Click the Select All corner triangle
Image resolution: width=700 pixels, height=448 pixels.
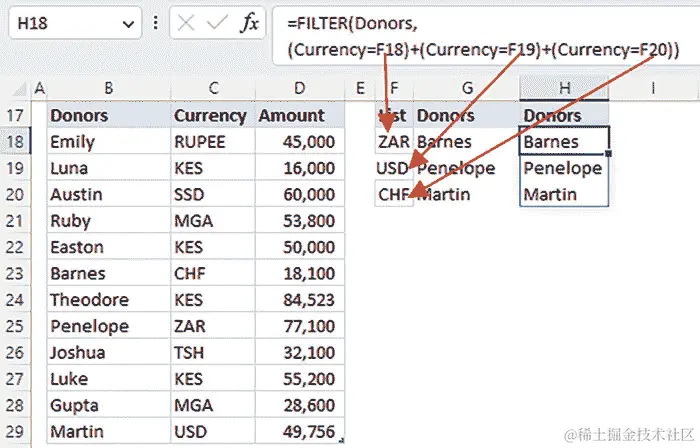[19, 89]
